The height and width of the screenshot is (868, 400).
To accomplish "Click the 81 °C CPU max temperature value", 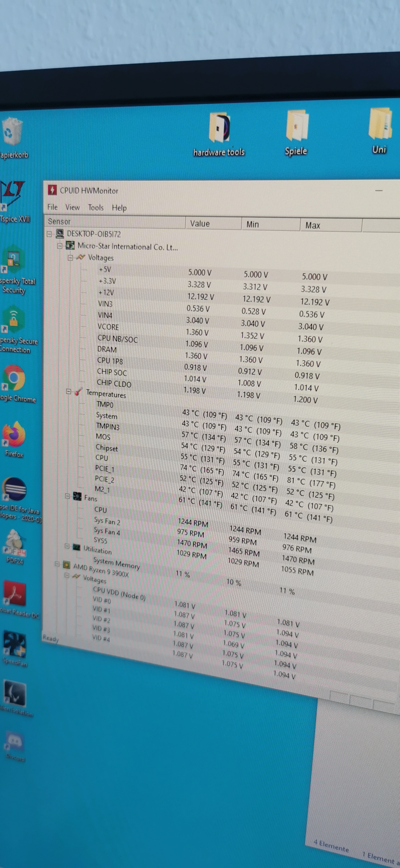I will pos(311,482).
